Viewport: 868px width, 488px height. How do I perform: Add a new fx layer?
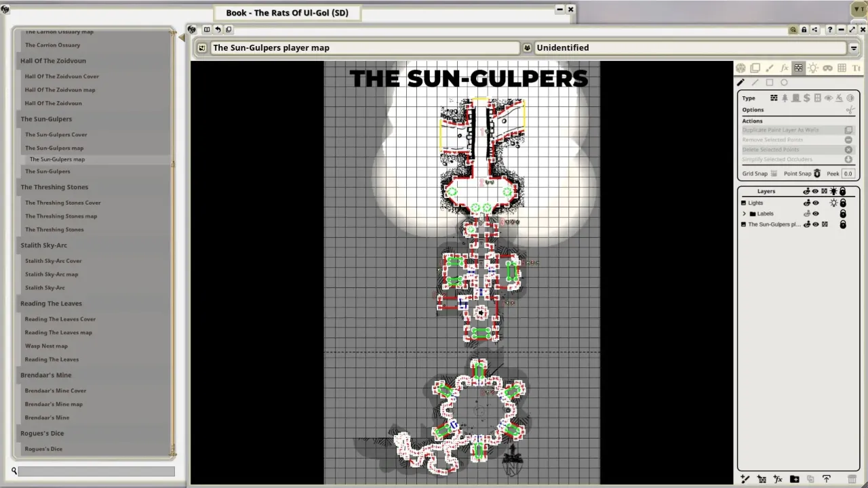[x=778, y=479]
